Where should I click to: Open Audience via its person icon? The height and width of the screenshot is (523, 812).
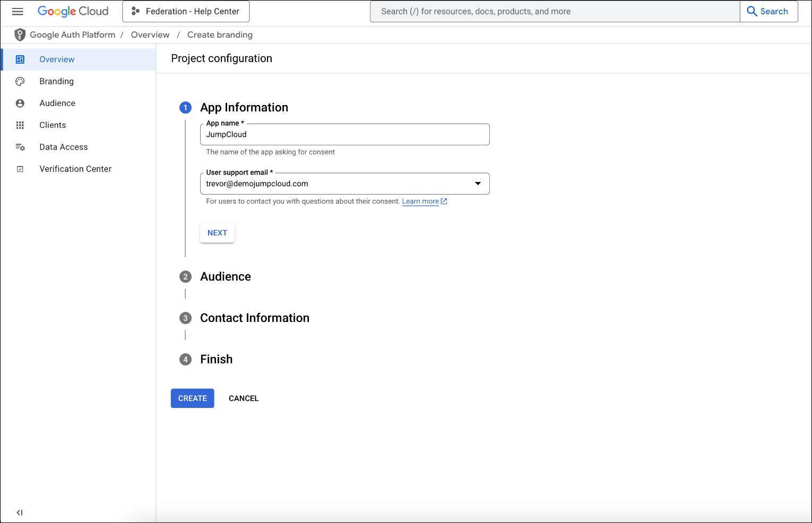pyautogui.click(x=20, y=103)
